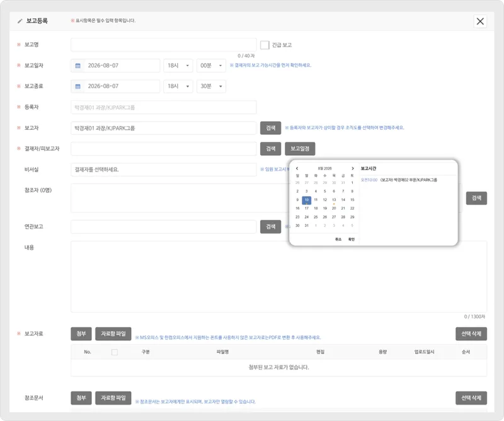Select day 10 highlighted in the calendar
Viewport: 504px width, 421px height.
307,200
